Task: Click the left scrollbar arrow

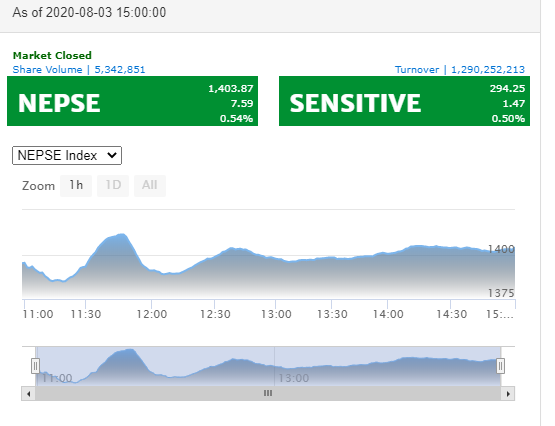Action: (28, 393)
